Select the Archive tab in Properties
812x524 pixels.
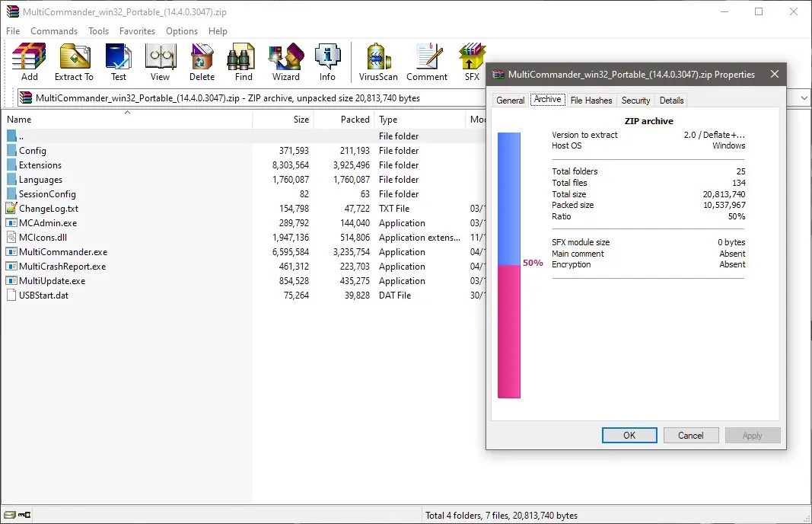click(x=547, y=99)
